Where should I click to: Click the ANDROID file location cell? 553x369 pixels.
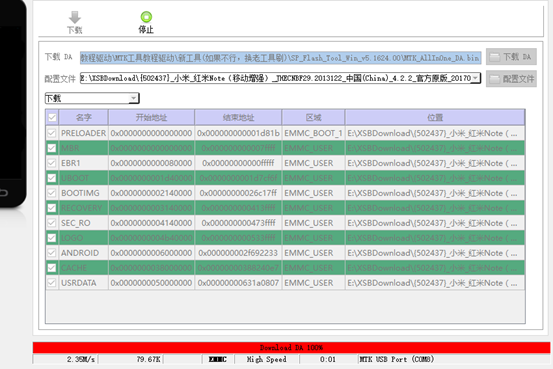(435, 253)
